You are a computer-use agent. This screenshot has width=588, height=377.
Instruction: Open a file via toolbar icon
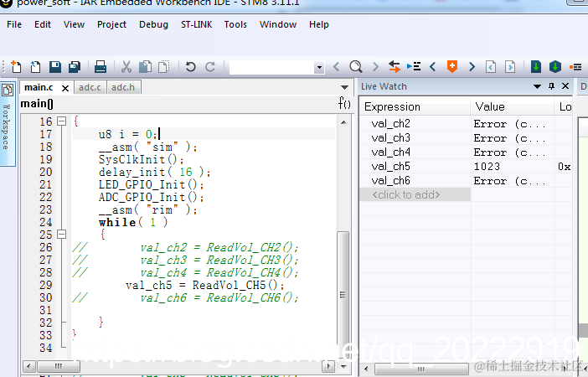(35, 67)
